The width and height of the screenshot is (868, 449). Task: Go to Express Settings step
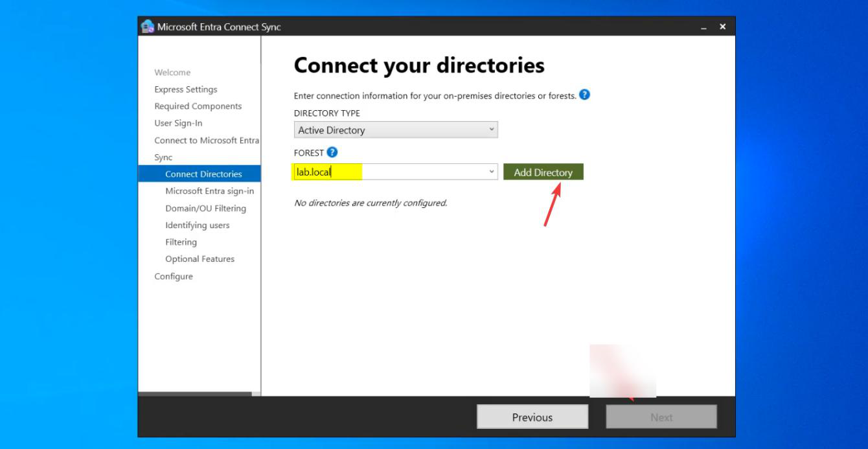coord(186,89)
